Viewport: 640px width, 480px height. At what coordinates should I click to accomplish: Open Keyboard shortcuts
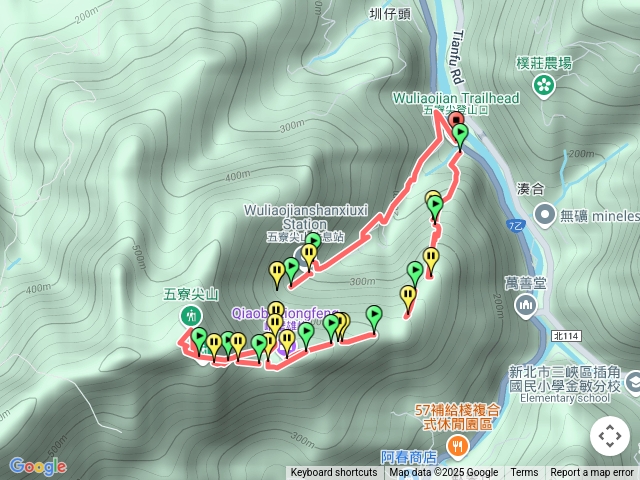[334, 473]
